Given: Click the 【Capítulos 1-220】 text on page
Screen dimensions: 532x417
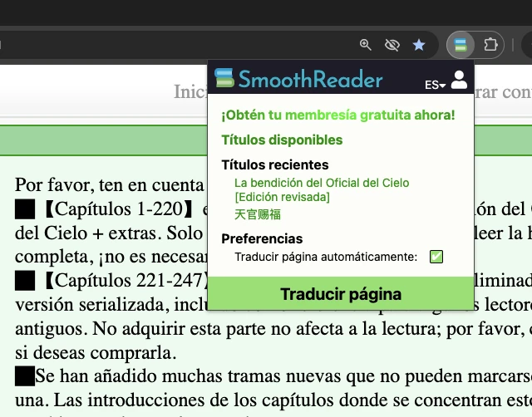Looking at the screenshot, I should [x=119, y=209].
